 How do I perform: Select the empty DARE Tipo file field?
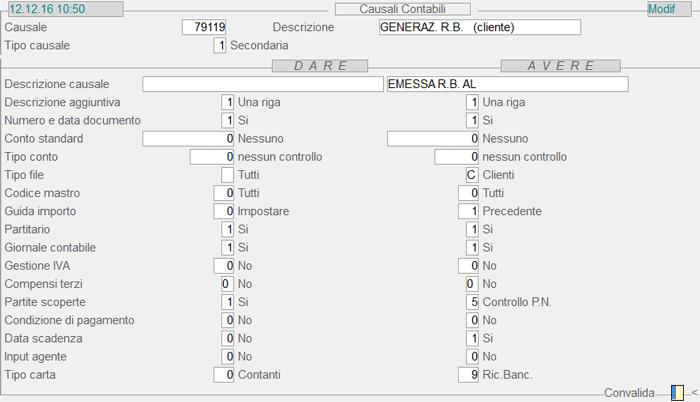[227, 175]
